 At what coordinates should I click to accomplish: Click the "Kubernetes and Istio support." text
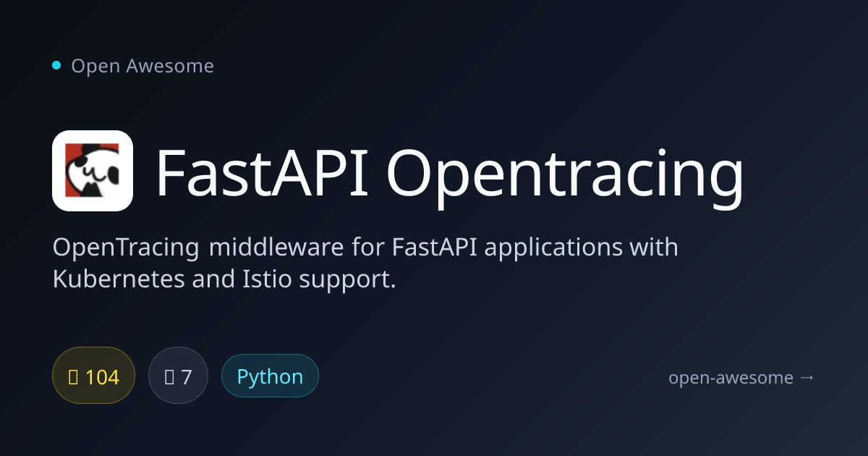click(x=224, y=279)
